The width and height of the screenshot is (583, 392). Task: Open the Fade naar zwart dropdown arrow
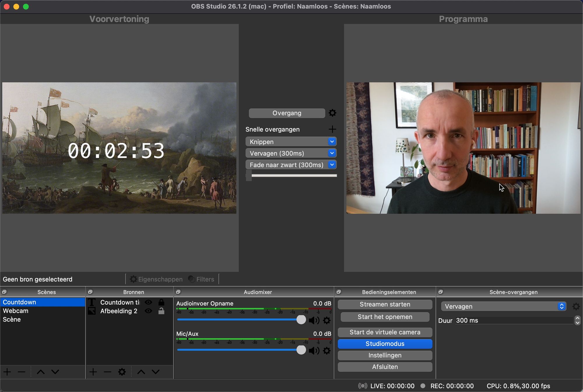[x=332, y=165]
